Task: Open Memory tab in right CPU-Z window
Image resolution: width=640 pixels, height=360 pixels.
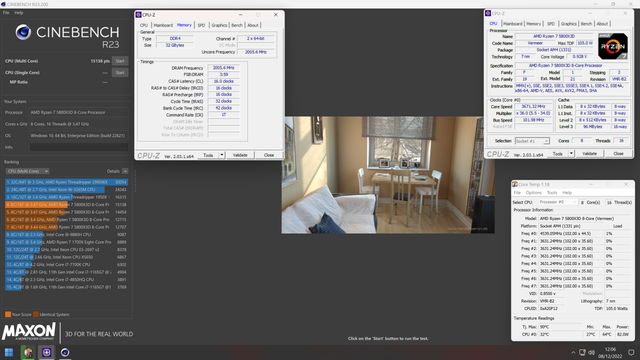Action: tap(533, 24)
